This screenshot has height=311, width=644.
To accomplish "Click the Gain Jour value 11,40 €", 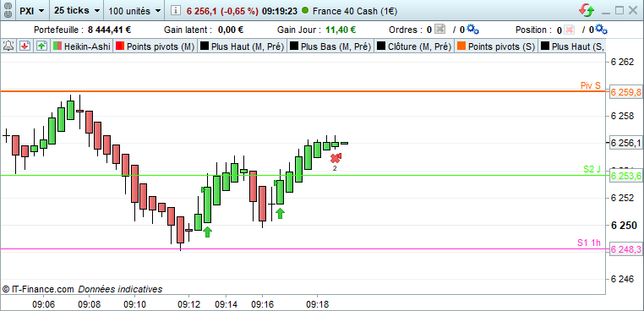I will coord(341,30).
